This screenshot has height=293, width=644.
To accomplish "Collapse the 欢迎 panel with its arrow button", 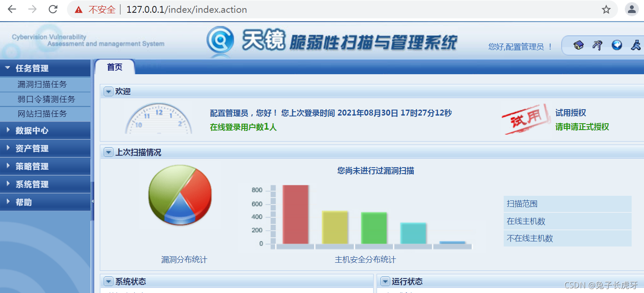I will [108, 92].
